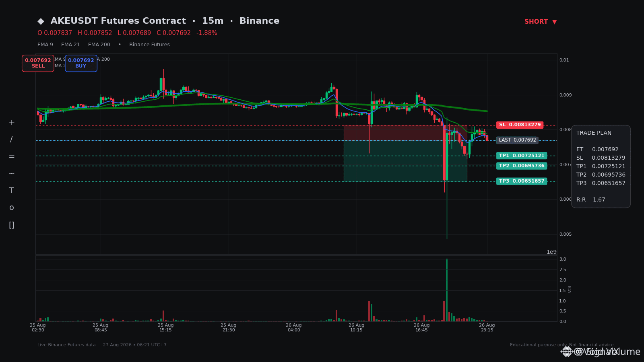Screen dimensions: 644x362
Task: Click the AKEUSDT Futures Contract title
Action: (x=118, y=21)
